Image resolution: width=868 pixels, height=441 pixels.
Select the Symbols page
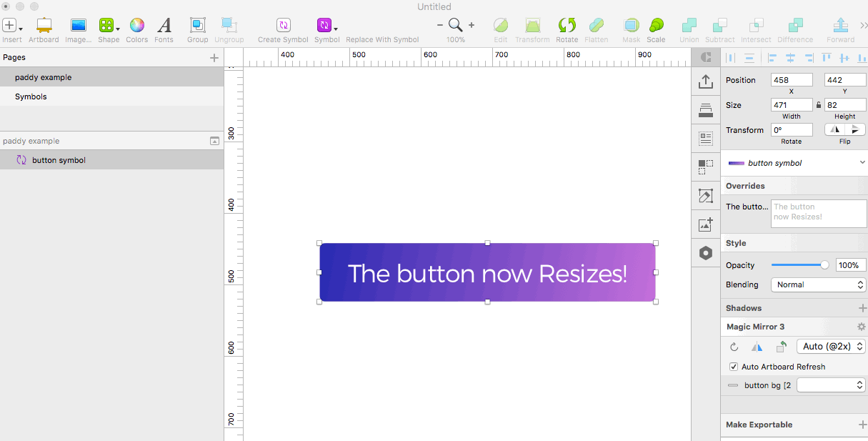coord(111,96)
